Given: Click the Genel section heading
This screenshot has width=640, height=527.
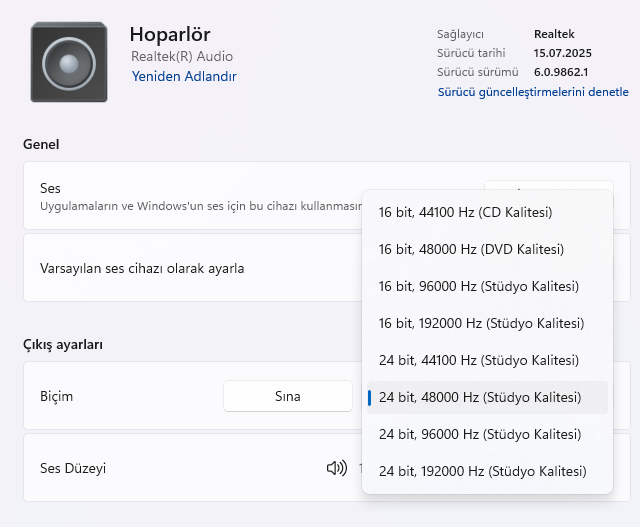Looking at the screenshot, I should (x=41, y=144).
